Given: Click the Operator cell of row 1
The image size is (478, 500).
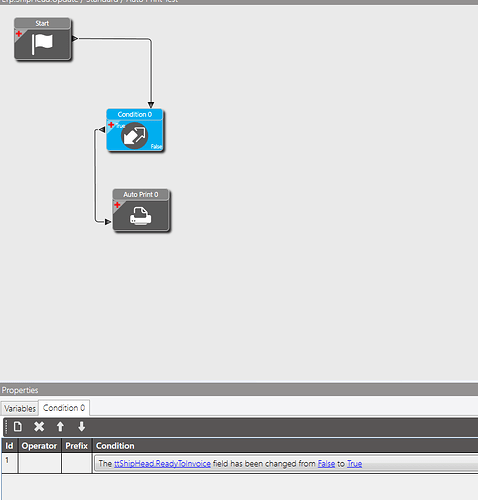Looking at the screenshot, I should click(x=40, y=463).
